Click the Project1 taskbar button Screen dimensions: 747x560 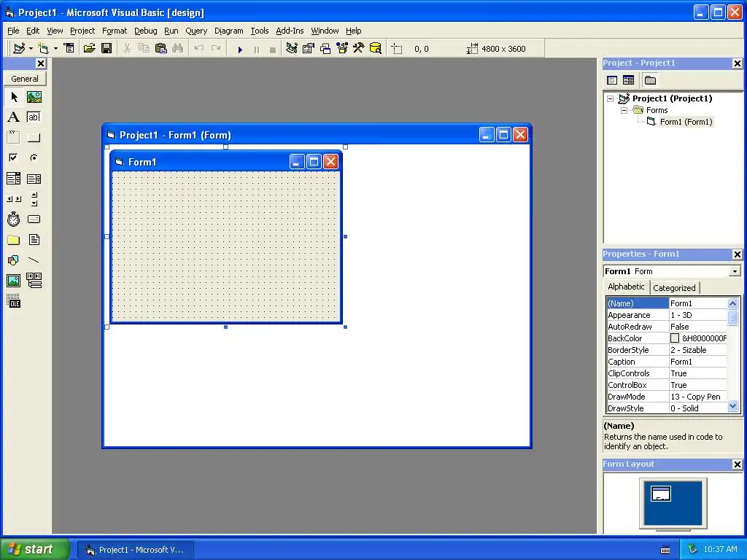(135, 550)
